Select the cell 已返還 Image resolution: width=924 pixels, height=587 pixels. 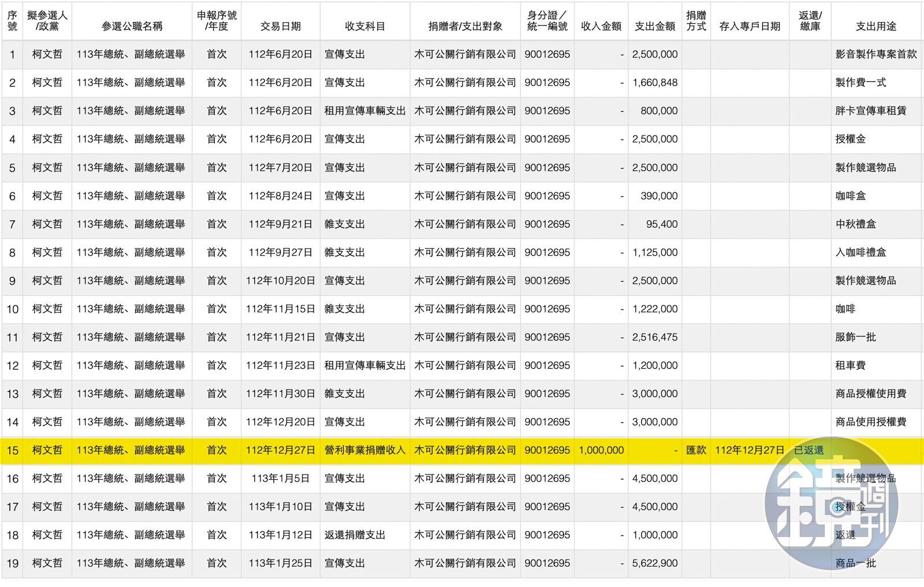coord(809,450)
